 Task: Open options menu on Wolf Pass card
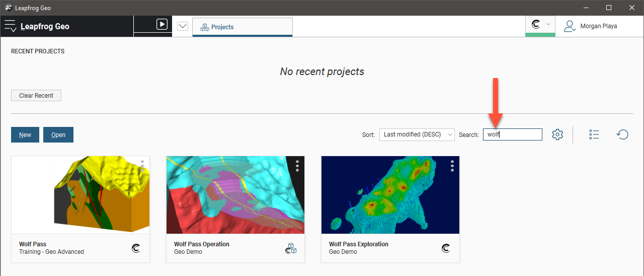tap(142, 166)
